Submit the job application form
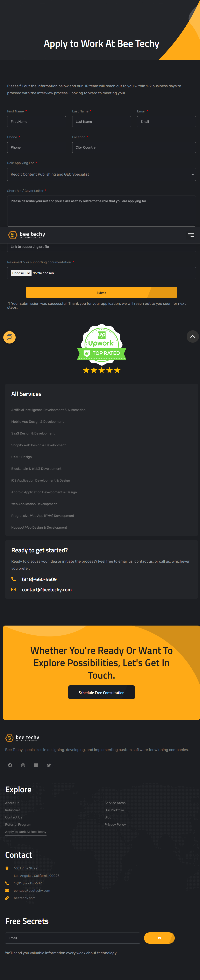200x980 pixels. click(x=101, y=293)
